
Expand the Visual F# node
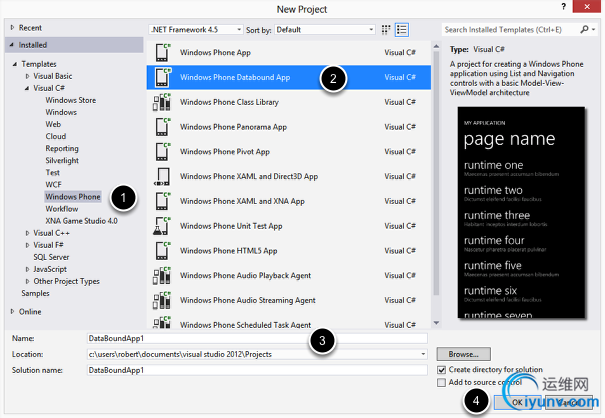27,245
